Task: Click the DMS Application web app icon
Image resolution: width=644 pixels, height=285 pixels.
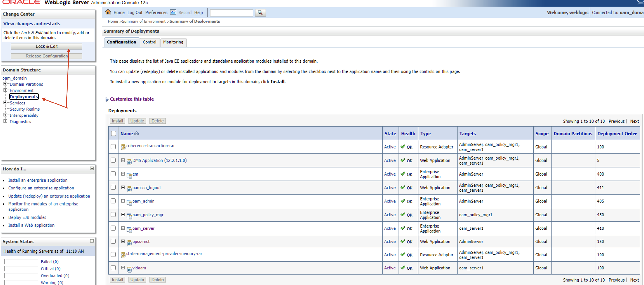Action: click(x=129, y=162)
